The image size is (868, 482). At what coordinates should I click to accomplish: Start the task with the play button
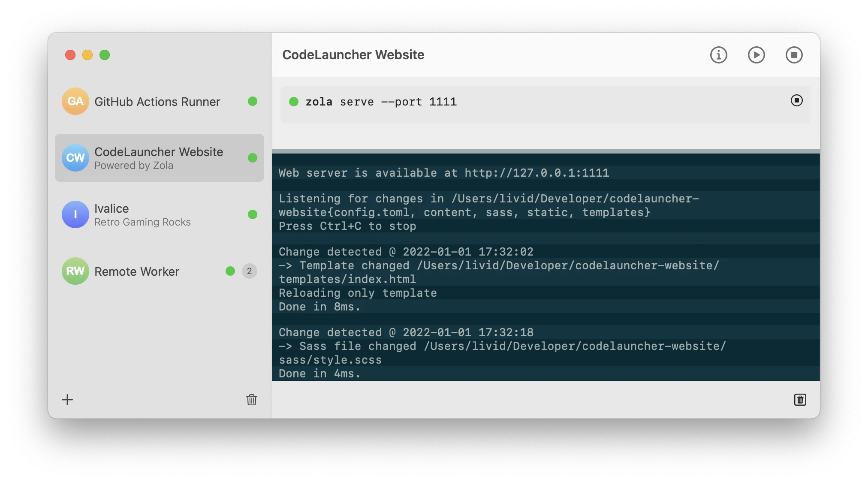click(756, 55)
